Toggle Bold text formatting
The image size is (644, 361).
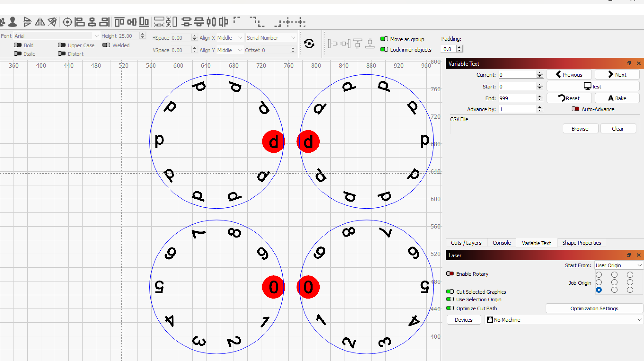[18, 45]
